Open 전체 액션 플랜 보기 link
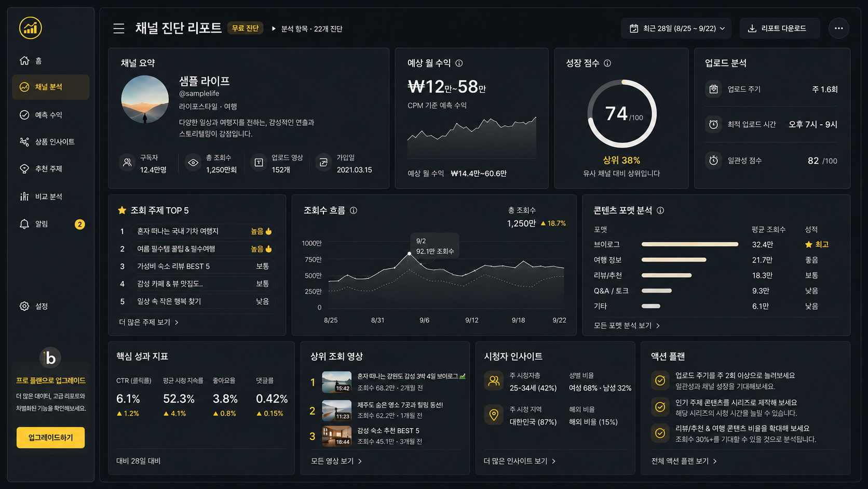868x489 pixels. 684,461
